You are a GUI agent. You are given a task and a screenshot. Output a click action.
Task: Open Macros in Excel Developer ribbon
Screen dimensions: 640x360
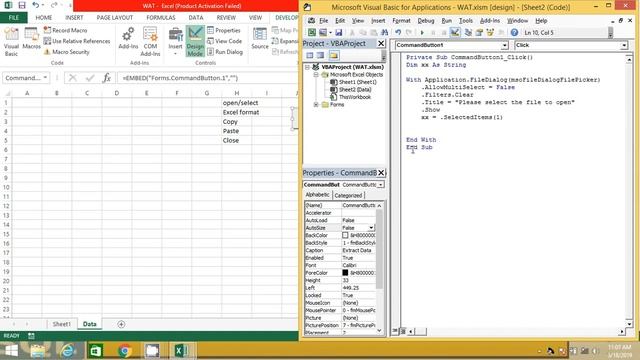[x=31, y=38]
